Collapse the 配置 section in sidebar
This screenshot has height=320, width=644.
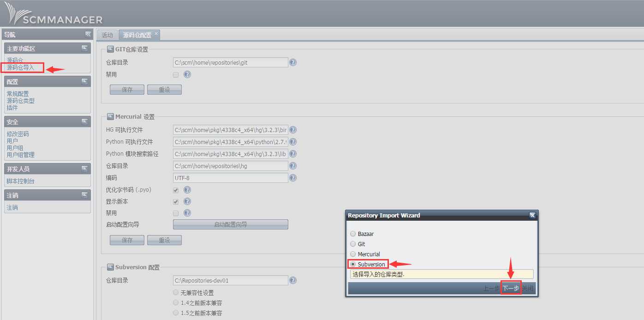click(x=84, y=81)
